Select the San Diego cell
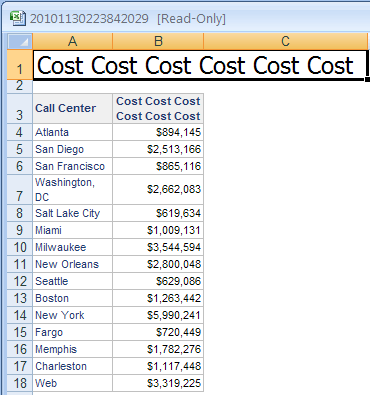 [73, 149]
